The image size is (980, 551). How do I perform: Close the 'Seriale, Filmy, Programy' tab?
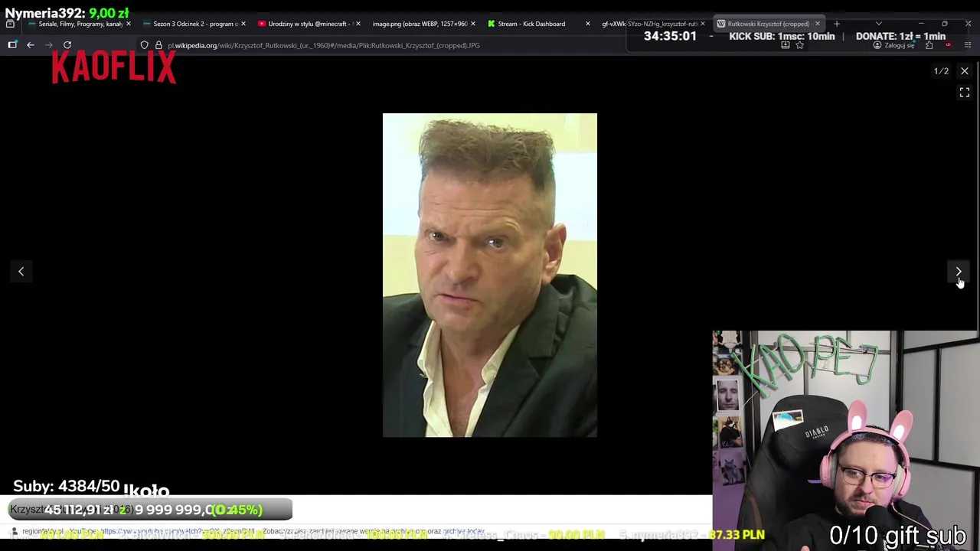[x=129, y=24]
